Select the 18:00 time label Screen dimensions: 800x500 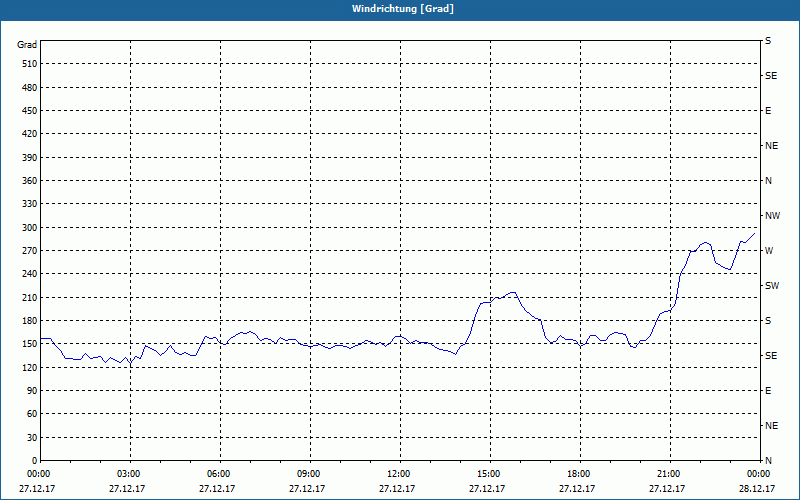tap(580, 474)
